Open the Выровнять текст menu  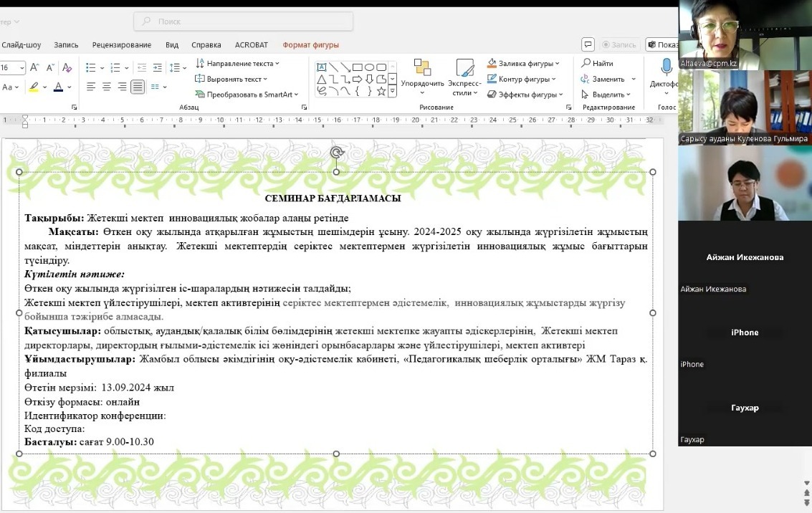pos(231,79)
